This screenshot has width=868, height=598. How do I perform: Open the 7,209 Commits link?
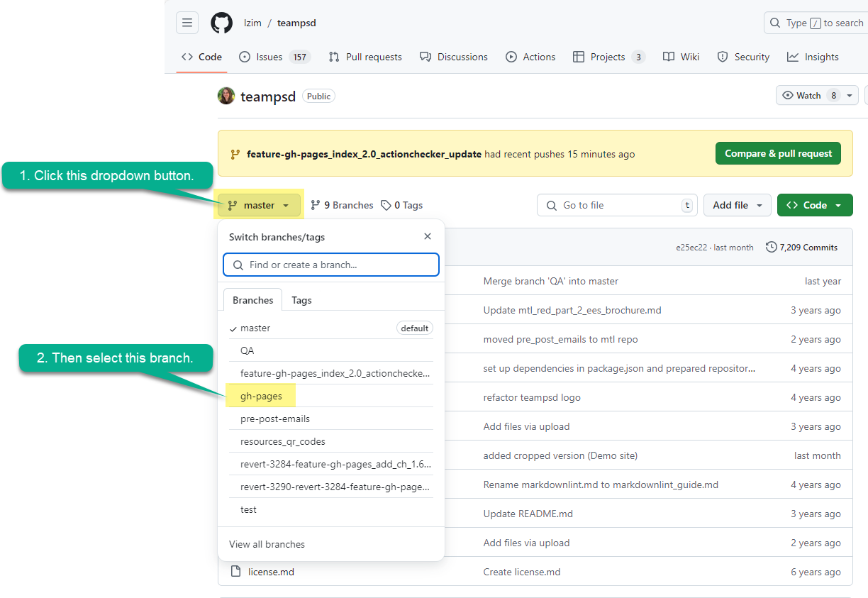pyautogui.click(x=801, y=247)
